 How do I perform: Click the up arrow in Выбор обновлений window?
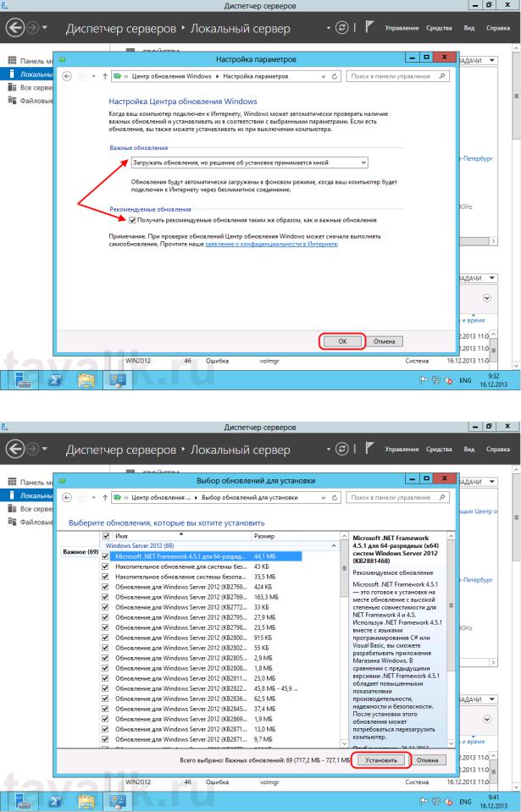tap(105, 497)
